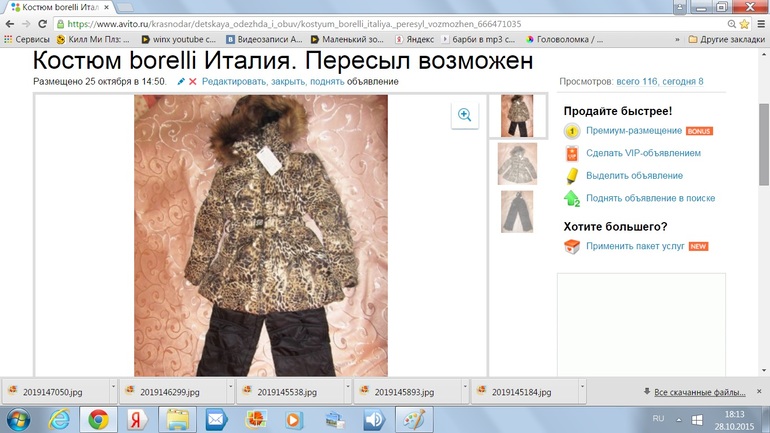This screenshot has width=770, height=433.
Task: Click the orange service package box icon
Action: 572,246
